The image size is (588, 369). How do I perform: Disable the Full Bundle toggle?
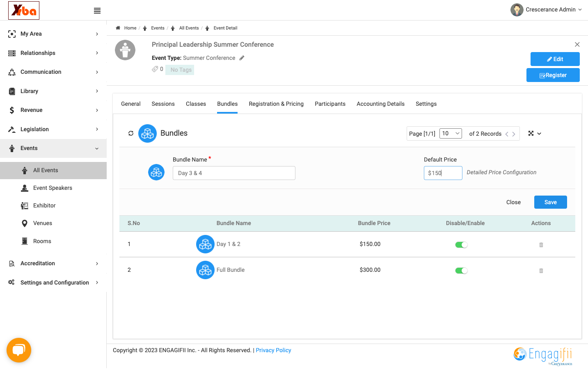(x=461, y=271)
